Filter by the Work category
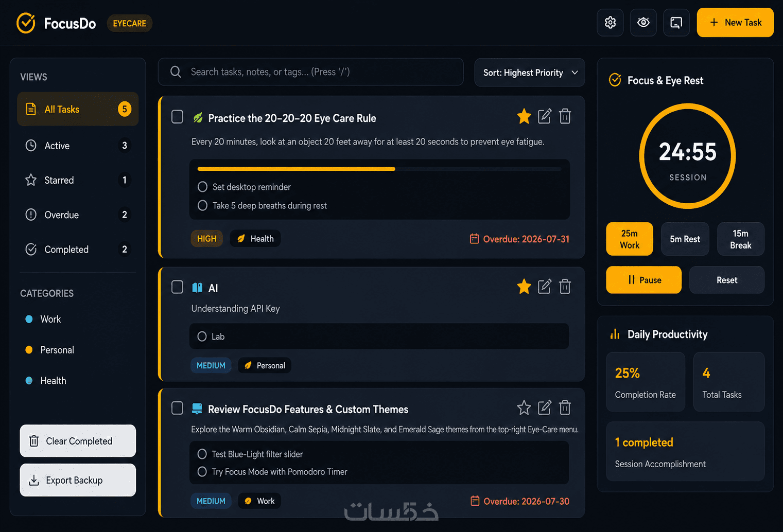Screen dimensions: 783x532 (50, 319)
